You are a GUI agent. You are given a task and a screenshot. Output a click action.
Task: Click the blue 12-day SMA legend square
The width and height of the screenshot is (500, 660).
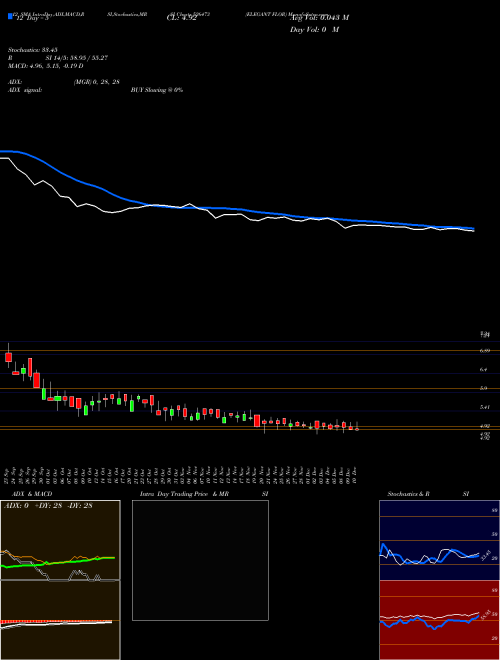tap(10, 16)
